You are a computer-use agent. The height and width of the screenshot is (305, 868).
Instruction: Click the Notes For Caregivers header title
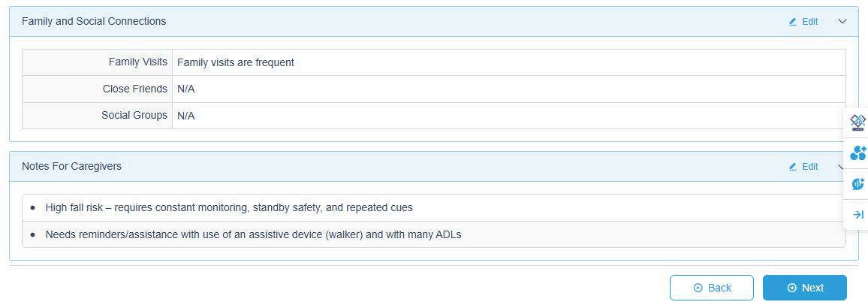71,167
